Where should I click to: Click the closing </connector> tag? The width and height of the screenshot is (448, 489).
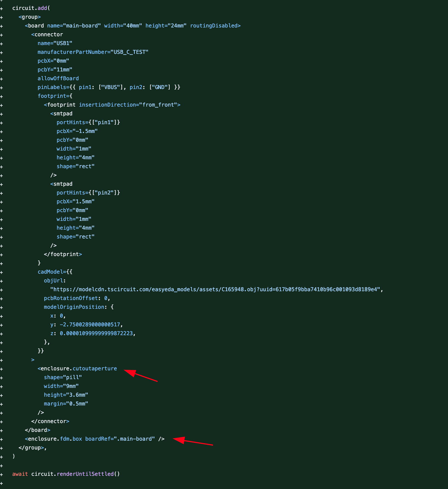pyautogui.click(x=50, y=421)
